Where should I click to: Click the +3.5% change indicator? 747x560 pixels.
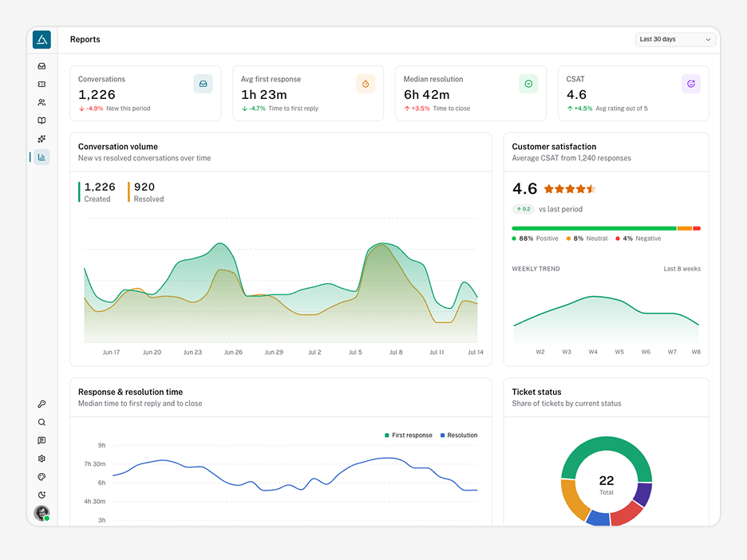[417, 108]
